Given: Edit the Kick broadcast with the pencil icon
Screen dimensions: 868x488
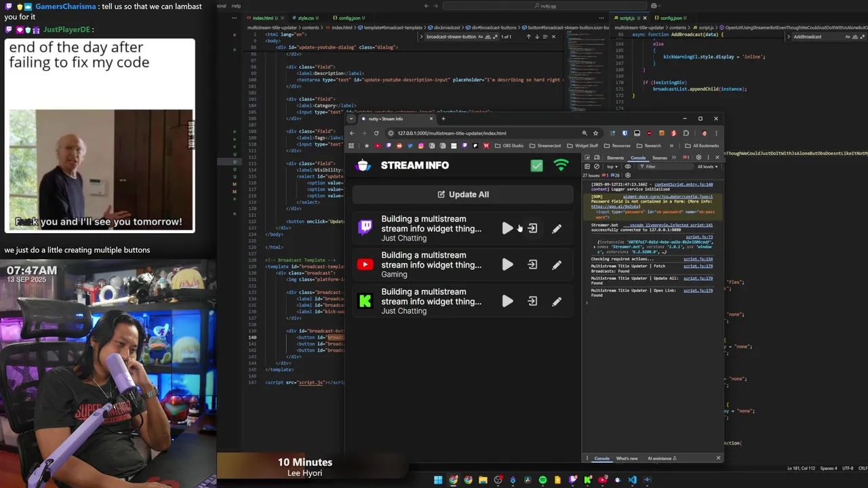Looking at the screenshot, I should click(x=557, y=301).
